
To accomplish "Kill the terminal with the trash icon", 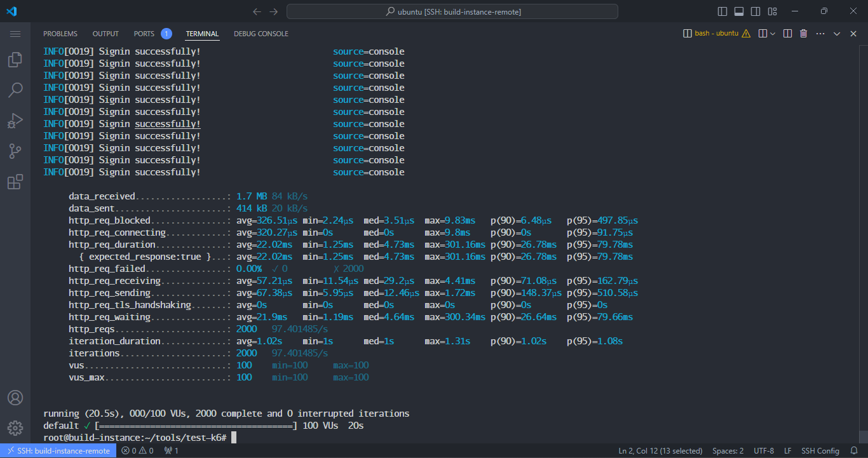I will click(804, 34).
